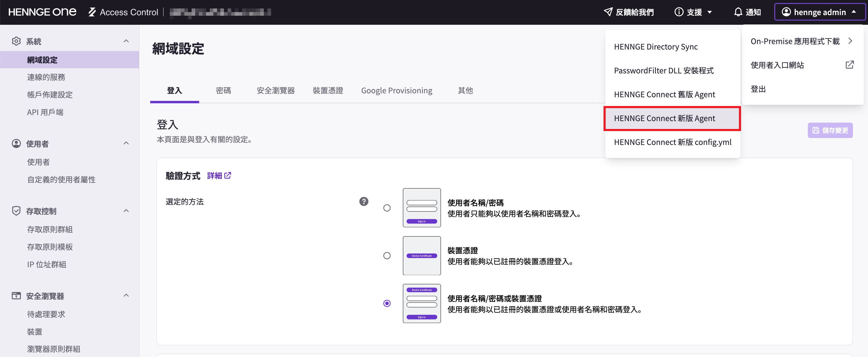Open IP 位址群組 in the sidebar

tap(70, 264)
